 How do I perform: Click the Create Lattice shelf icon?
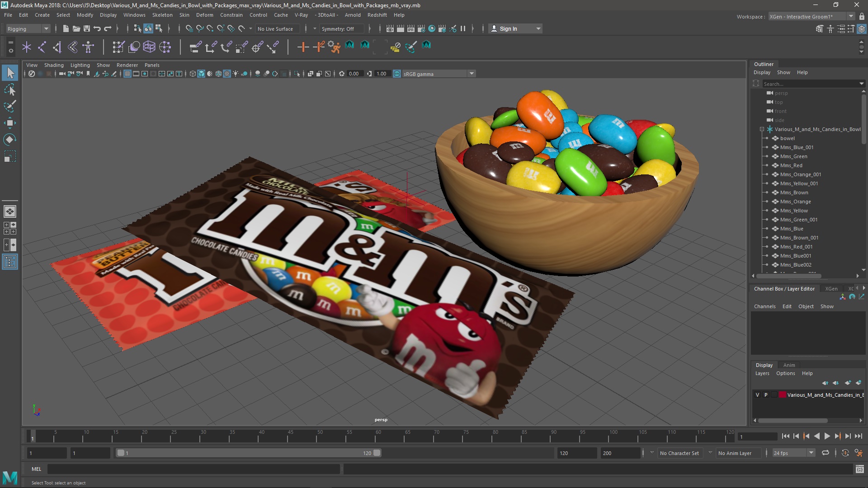149,47
